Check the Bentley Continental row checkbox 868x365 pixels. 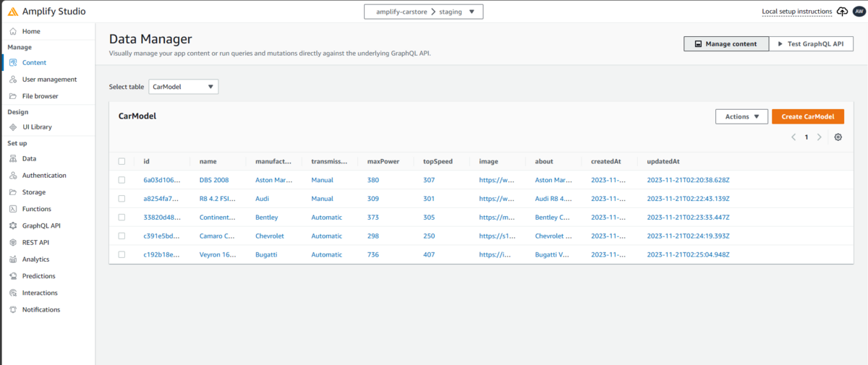tap(122, 217)
